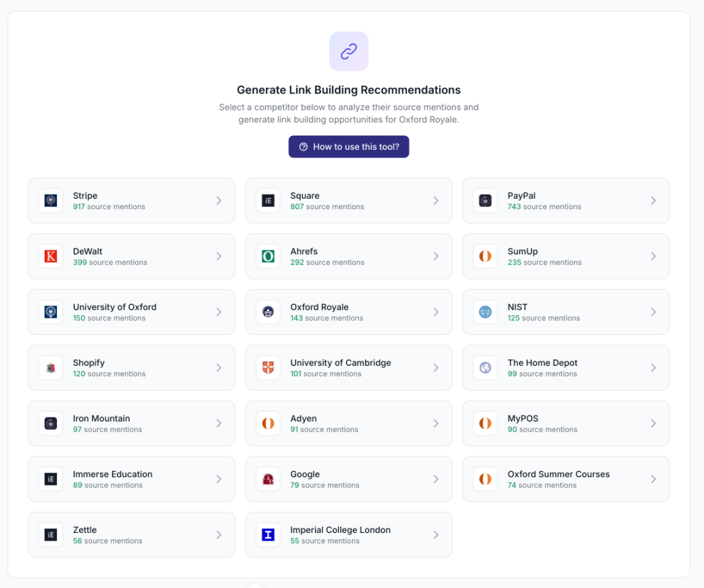Select the DeWalt competitor name

87,251
